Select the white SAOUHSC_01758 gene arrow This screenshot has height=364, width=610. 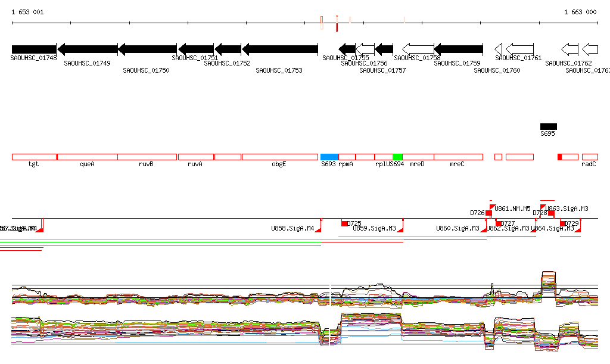coord(418,49)
